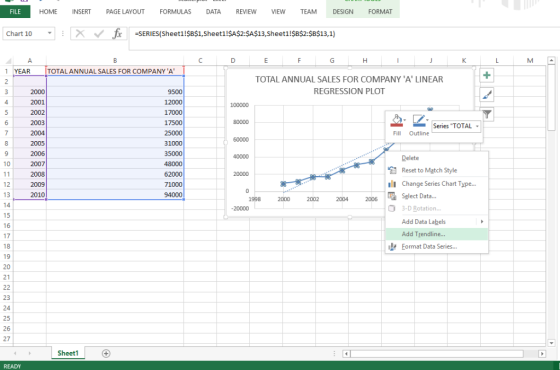Click the Select Data icon in menu
560x370 pixels.
392,196
